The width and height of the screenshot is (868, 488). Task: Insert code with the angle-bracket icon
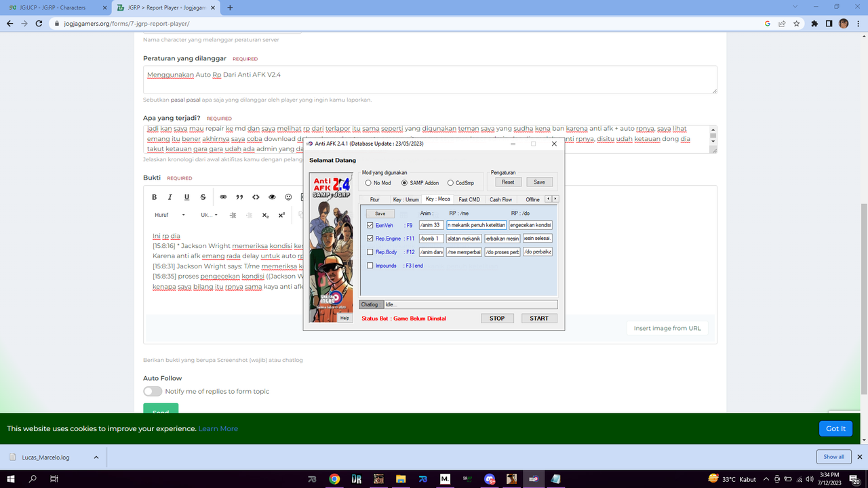[x=256, y=197]
